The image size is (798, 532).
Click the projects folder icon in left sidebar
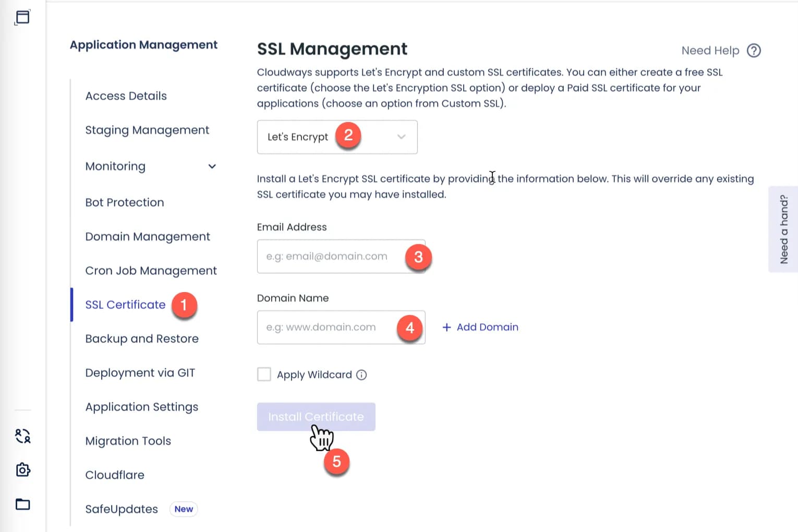(22, 504)
